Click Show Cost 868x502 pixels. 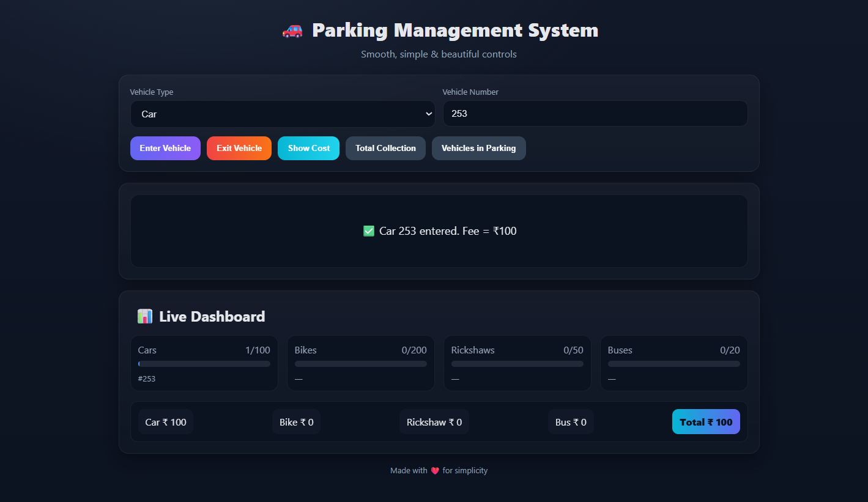point(308,148)
